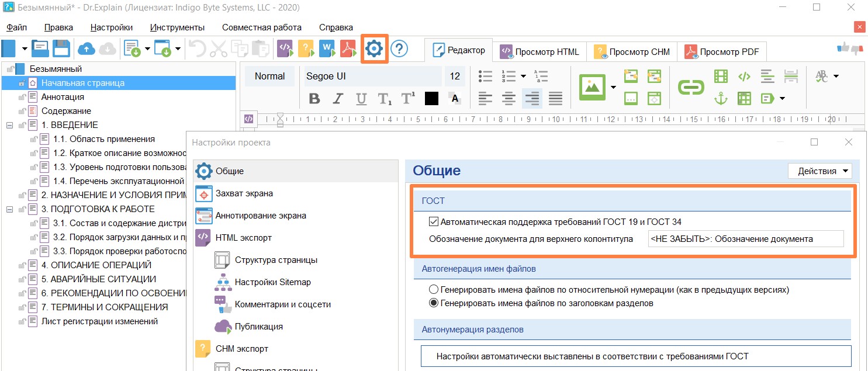This screenshot has height=371, width=868.
Task: Click the export to PDF toolbar icon
Action: [x=349, y=48]
